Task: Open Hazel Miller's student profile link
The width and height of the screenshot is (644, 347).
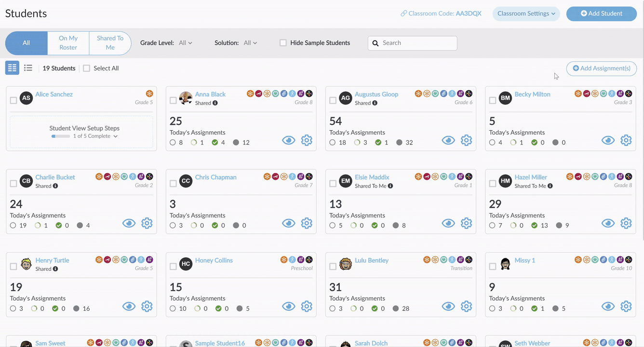Action: (531, 177)
